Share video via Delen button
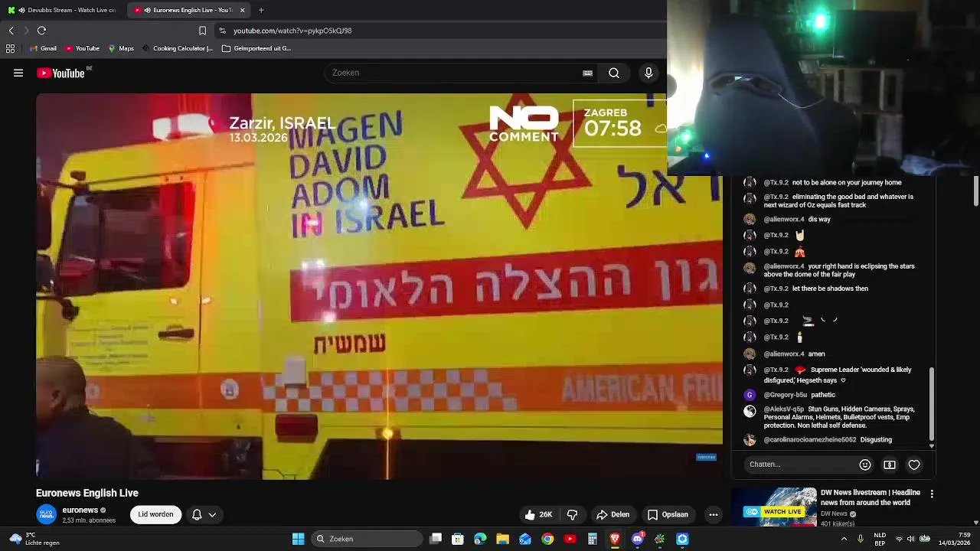Viewport: 980px width, 551px height. [x=612, y=514]
